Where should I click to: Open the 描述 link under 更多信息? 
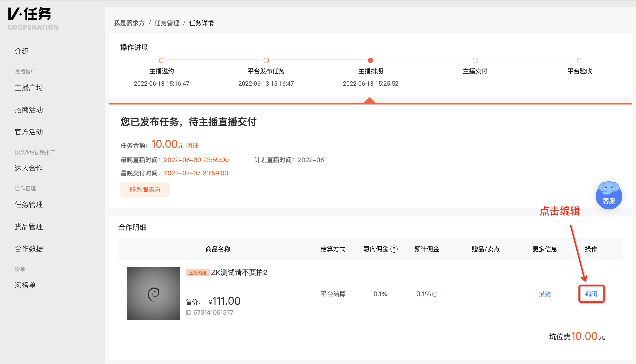[545, 294]
